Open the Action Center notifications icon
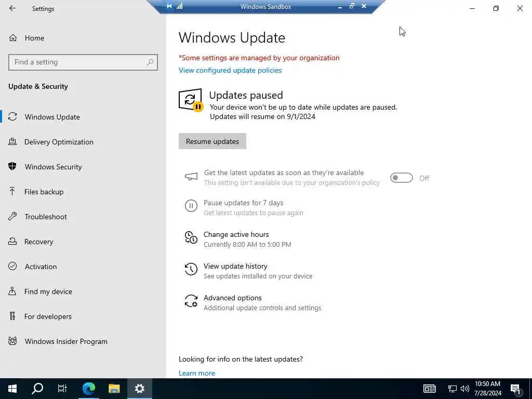 pos(516,389)
